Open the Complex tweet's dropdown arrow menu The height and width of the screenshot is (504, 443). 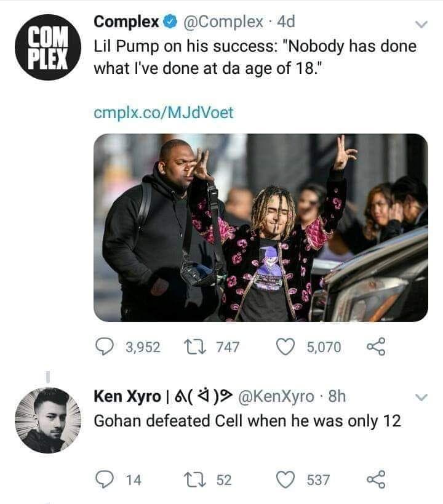pos(421,25)
